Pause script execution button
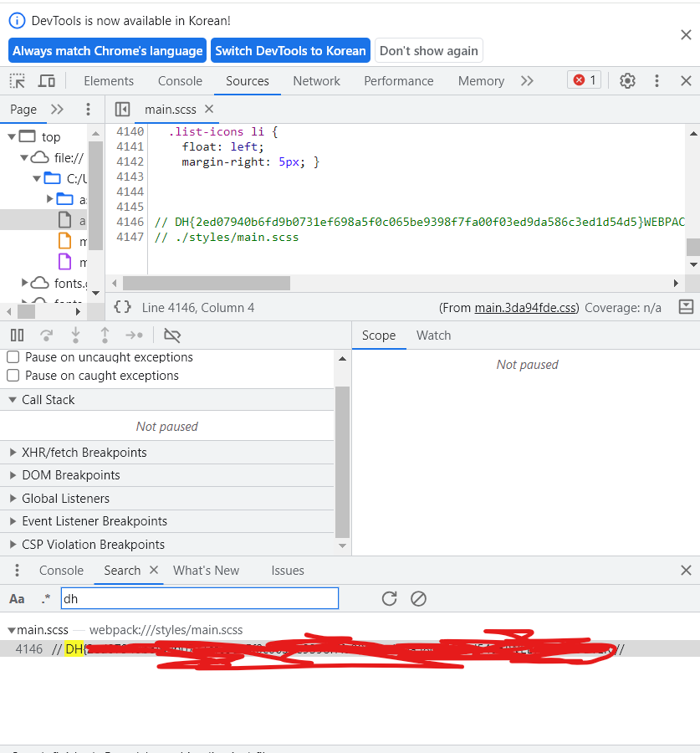Viewport: 700px width, 753px height. (x=18, y=336)
